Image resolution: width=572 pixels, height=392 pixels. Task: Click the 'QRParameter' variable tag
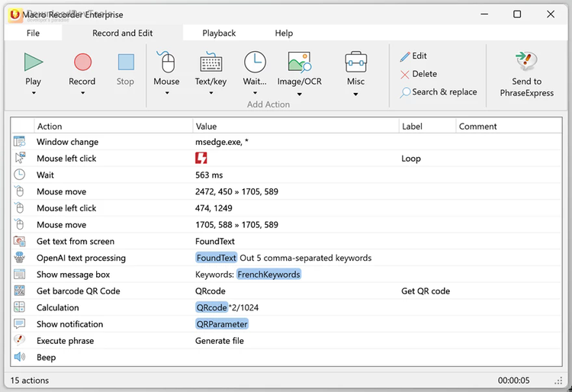[222, 324]
